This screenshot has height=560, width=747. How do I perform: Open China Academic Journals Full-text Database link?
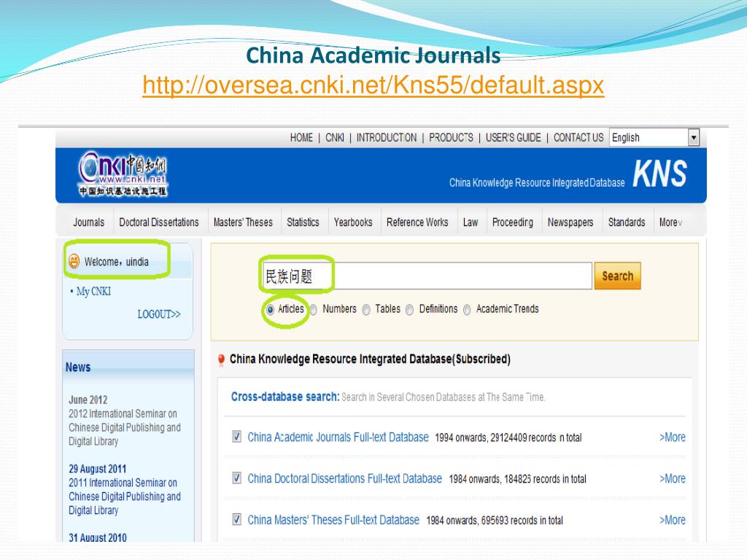click(x=338, y=437)
